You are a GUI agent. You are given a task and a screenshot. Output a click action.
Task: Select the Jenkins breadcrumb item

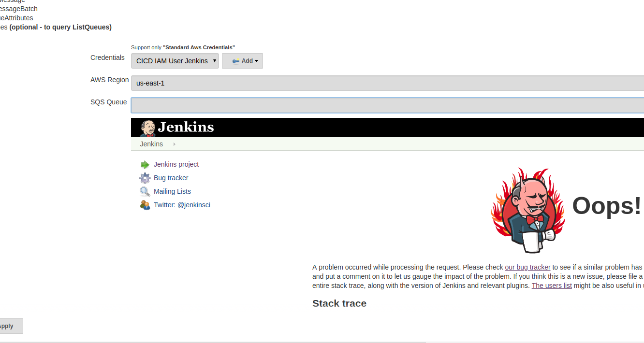point(151,144)
